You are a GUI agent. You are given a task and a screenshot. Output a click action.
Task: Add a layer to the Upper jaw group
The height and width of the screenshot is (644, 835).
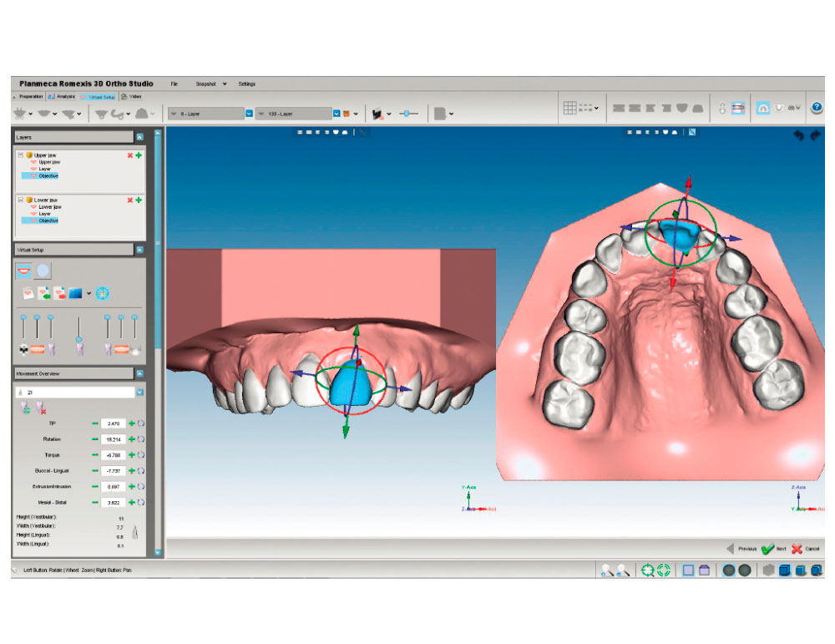[139, 155]
